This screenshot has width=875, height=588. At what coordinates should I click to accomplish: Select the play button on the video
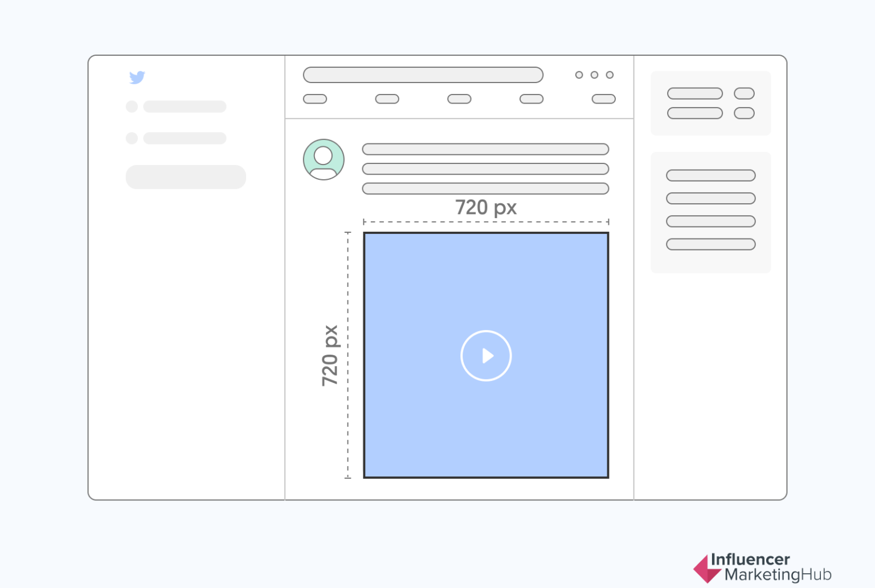pyautogui.click(x=486, y=356)
